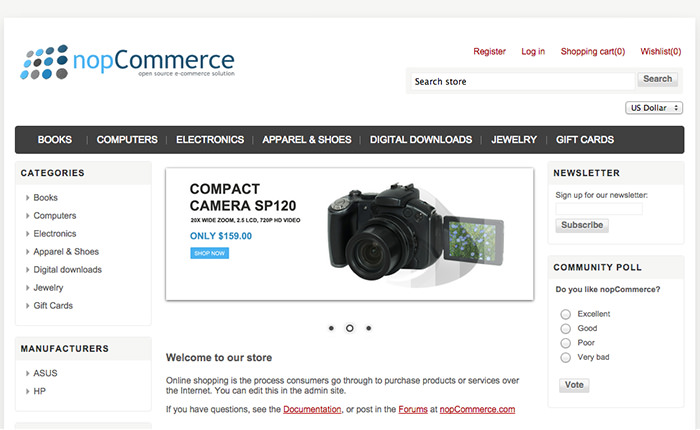700x430 pixels.
Task: Select Digital downloads sidebar category
Action: coord(67,270)
